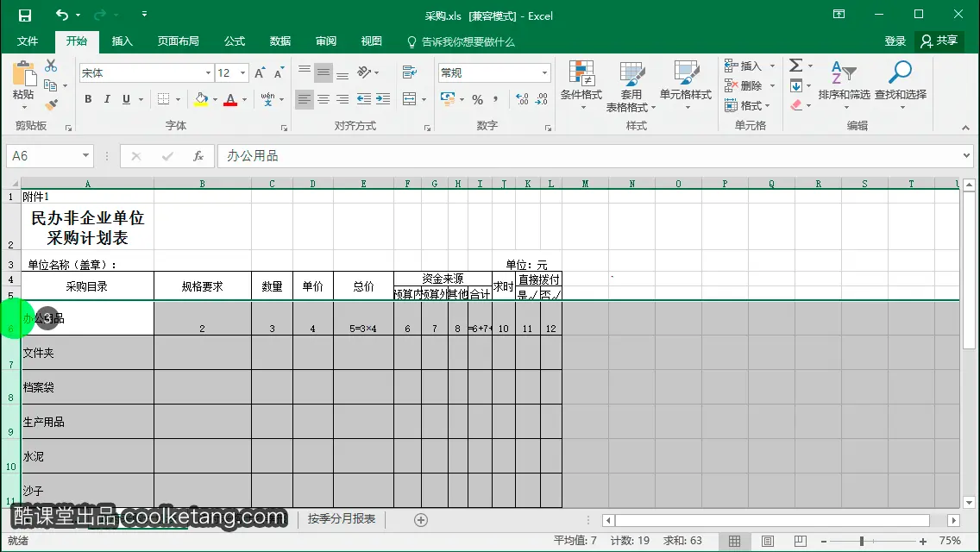
Task: Open the 文件 tab
Action: (28, 41)
